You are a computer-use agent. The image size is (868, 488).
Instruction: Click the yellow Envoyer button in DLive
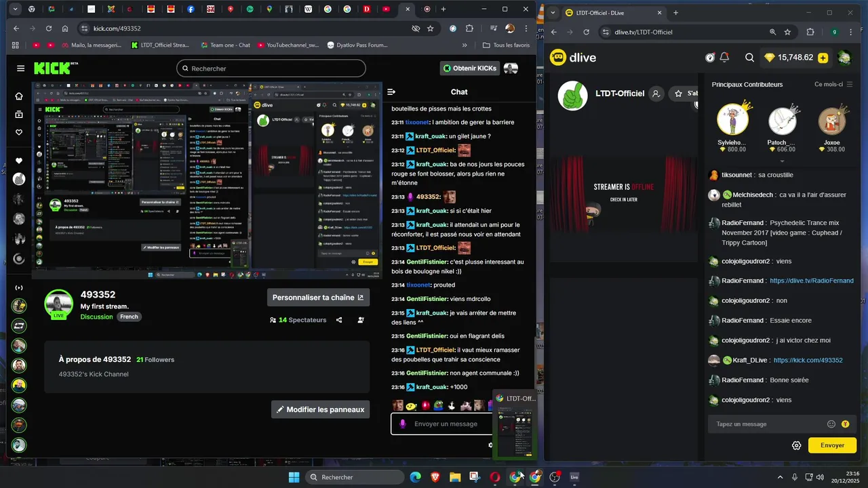click(832, 445)
